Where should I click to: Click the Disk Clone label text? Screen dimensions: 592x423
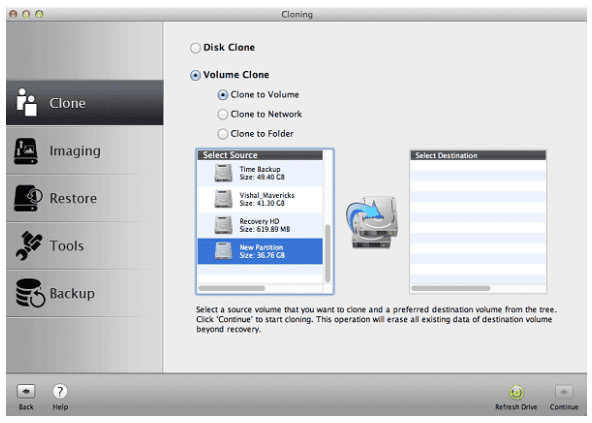point(229,48)
